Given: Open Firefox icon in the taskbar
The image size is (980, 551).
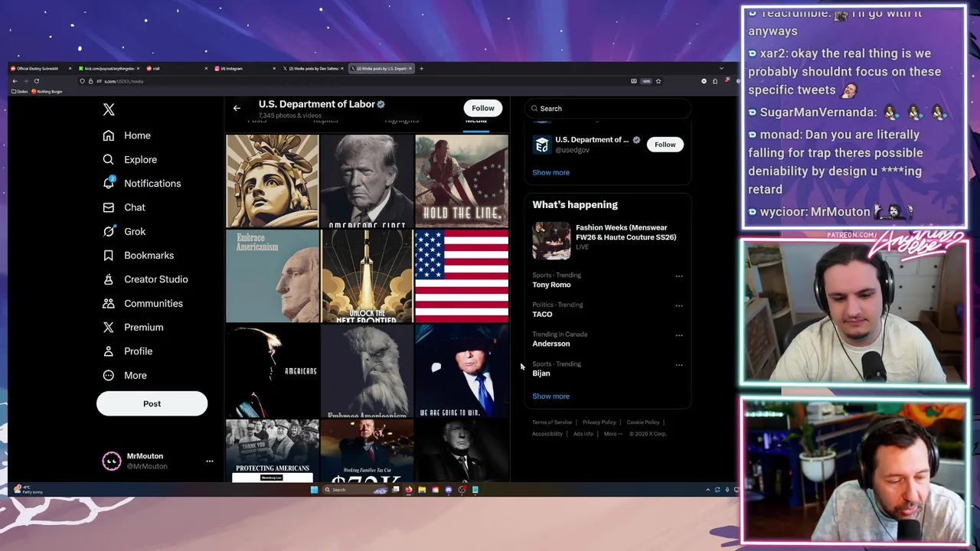Looking at the screenshot, I should pyautogui.click(x=409, y=490).
